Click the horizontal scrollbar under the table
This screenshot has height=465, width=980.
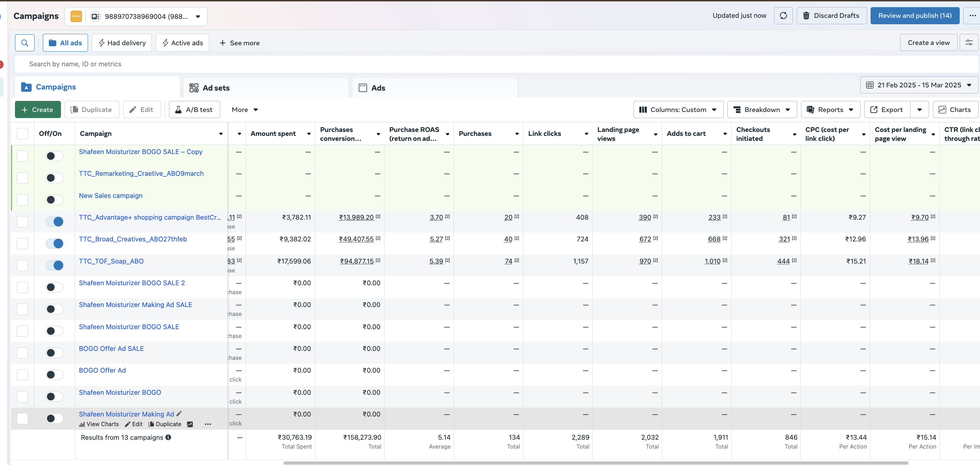(595, 463)
